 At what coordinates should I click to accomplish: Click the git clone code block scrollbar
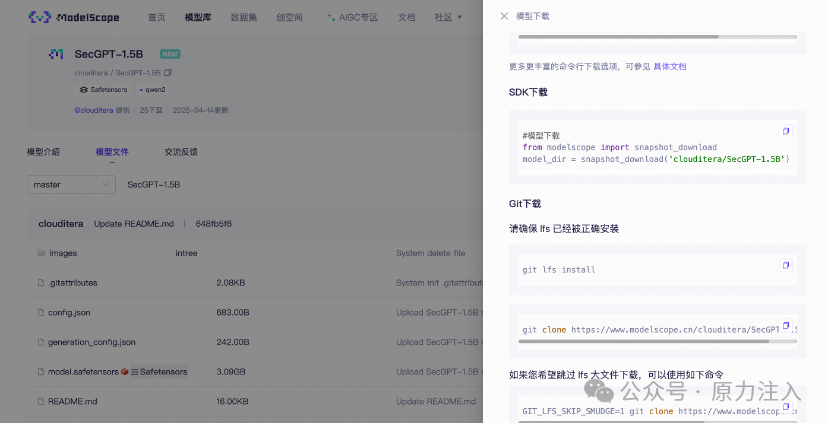[643, 342]
